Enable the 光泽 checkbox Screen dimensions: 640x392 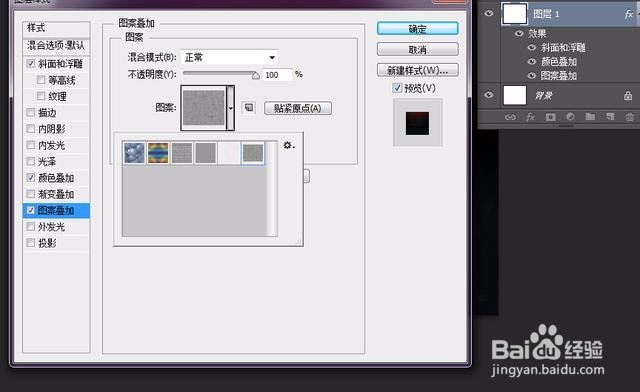pos(31,161)
